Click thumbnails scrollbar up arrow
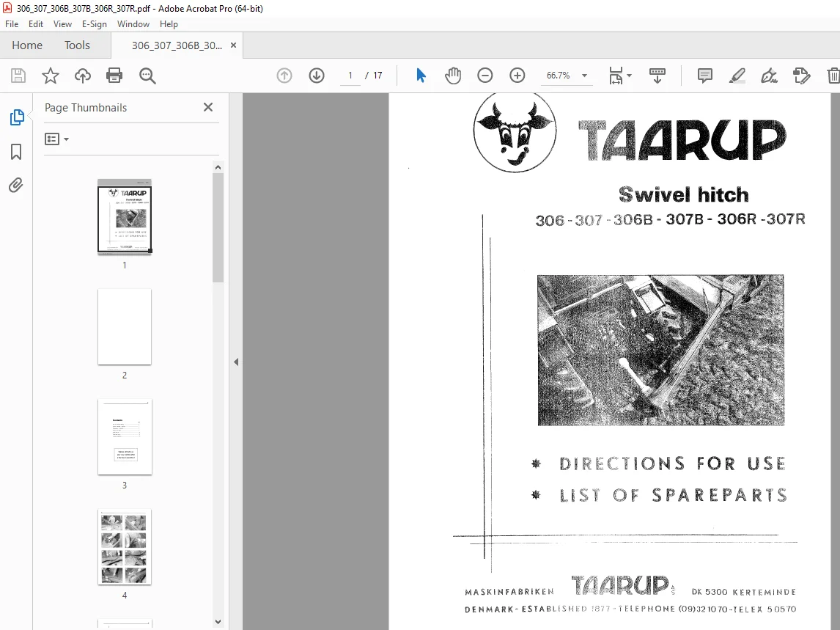The height and width of the screenshot is (630, 840). point(218,167)
